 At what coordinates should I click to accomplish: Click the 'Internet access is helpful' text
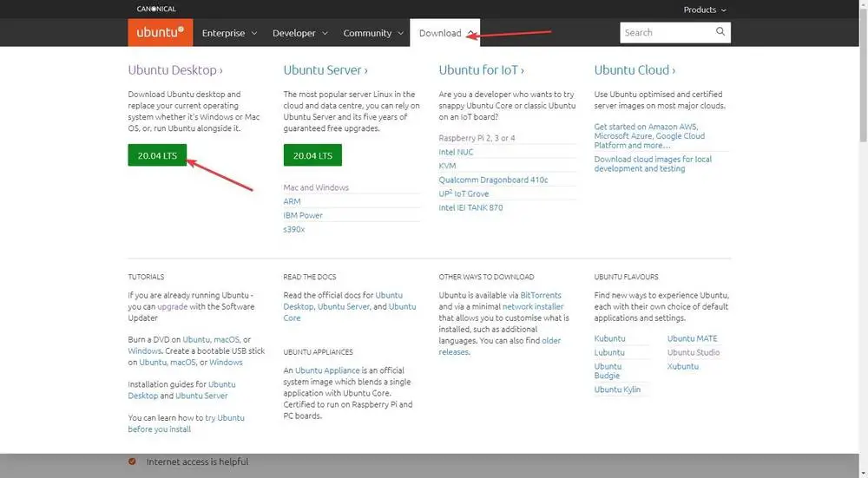[x=197, y=462]
